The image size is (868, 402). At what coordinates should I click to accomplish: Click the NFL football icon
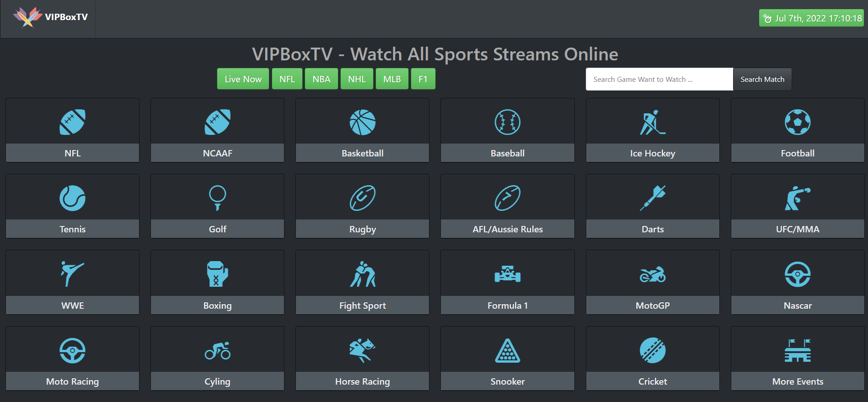[x=72, y=122]
